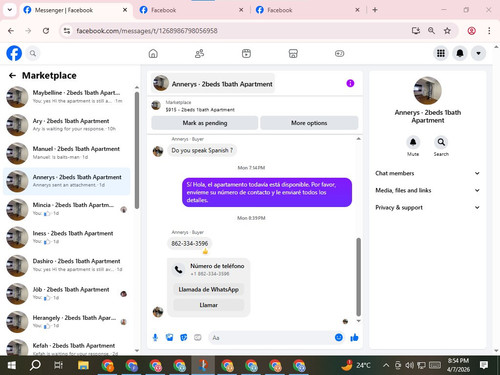Open Iness 2beds 1bath Apartment conversation
This screenshot has height=375, width=500.
tap(67, 237)
